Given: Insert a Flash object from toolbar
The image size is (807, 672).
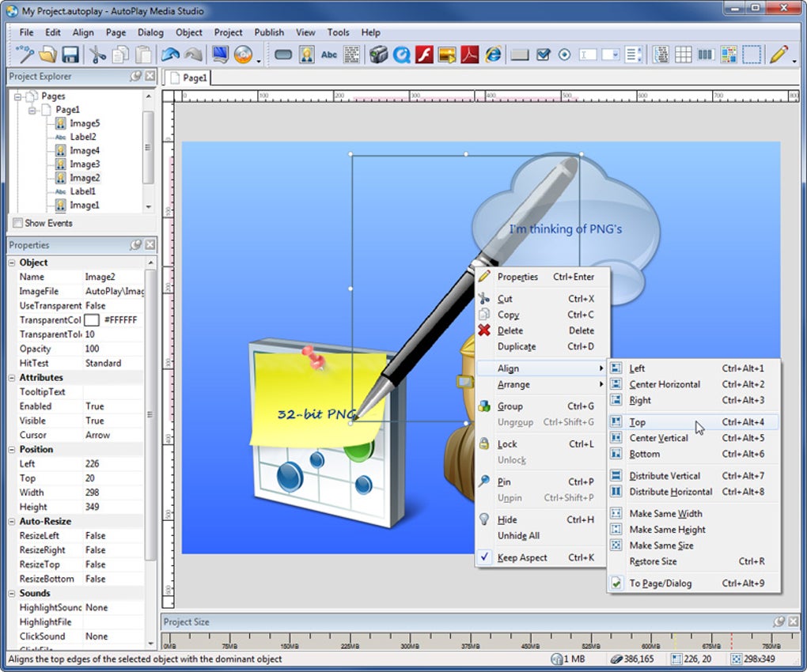Looking at the screenshot, I should (x=424, y=55).
